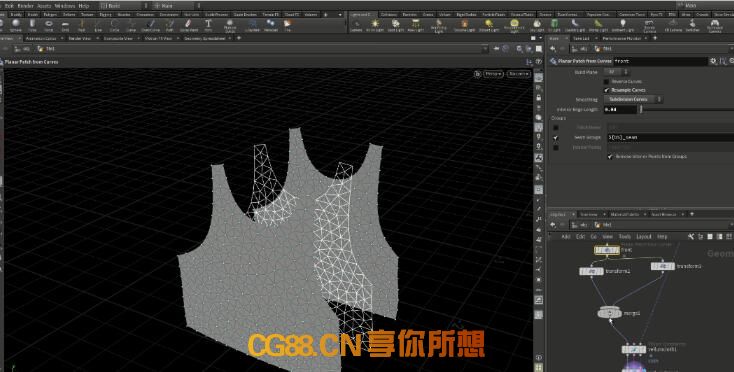Open the No cam camera dropdown
734x372 pixels.
(x=518, y=74)
